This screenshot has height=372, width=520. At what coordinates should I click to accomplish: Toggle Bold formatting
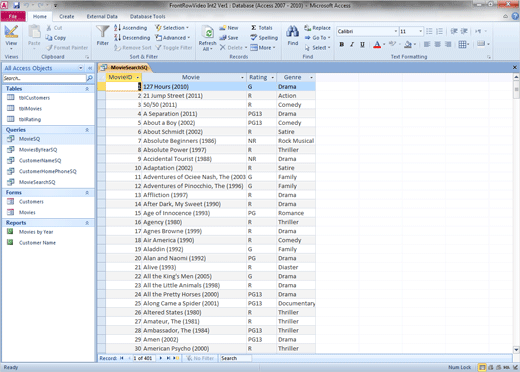point(342,44)
